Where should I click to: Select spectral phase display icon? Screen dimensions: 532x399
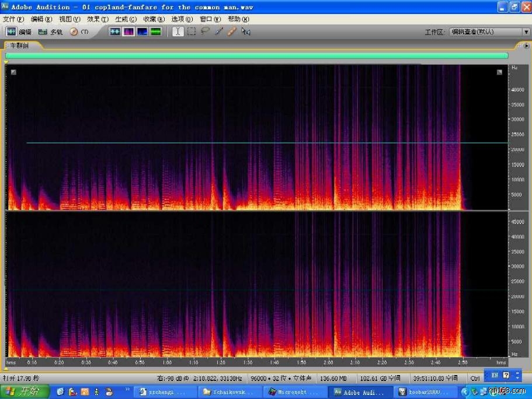(155, 32)
